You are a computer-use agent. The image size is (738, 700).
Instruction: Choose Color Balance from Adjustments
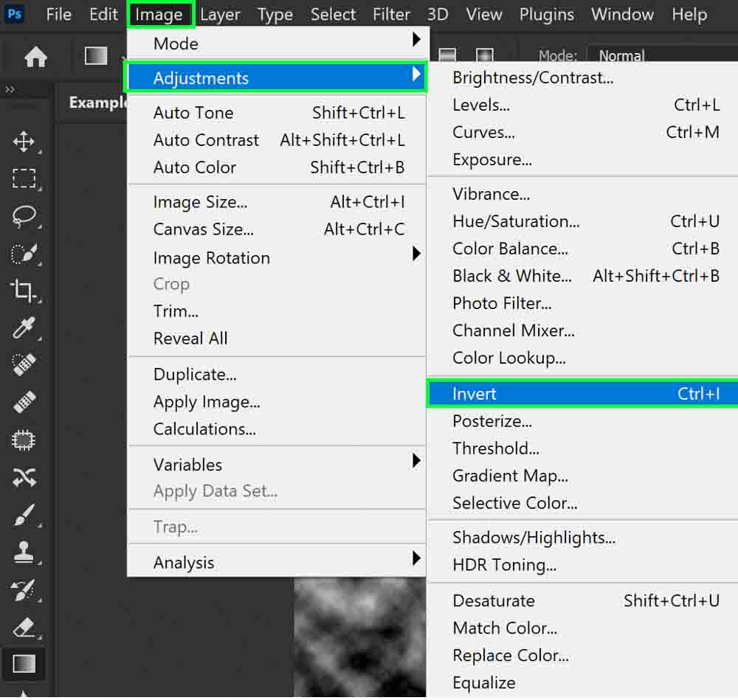[x=584, y=249]
